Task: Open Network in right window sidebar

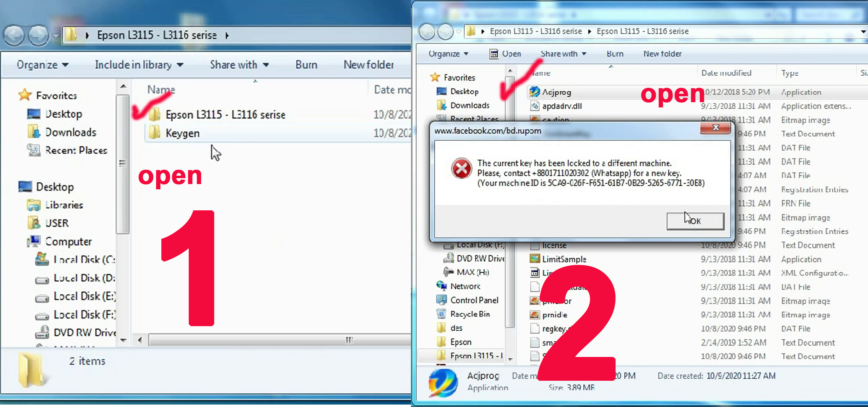Action: [458, 286]
